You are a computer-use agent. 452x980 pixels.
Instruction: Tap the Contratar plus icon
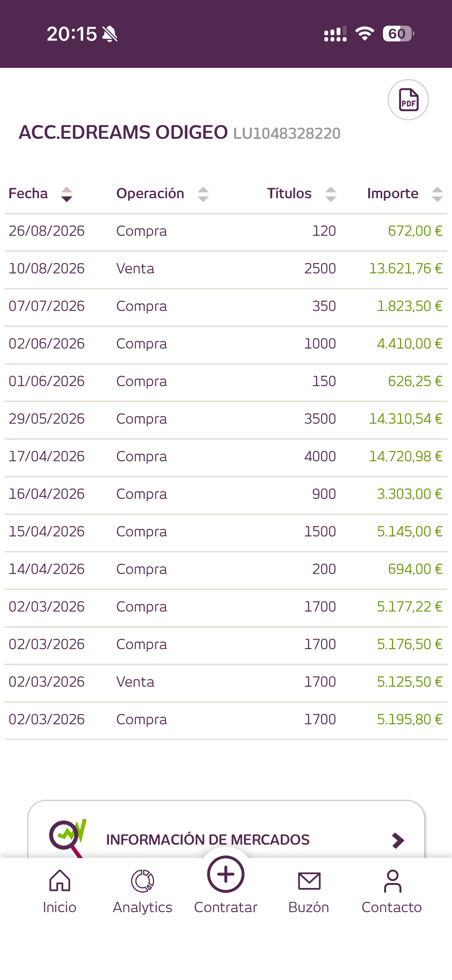[226, 874]
